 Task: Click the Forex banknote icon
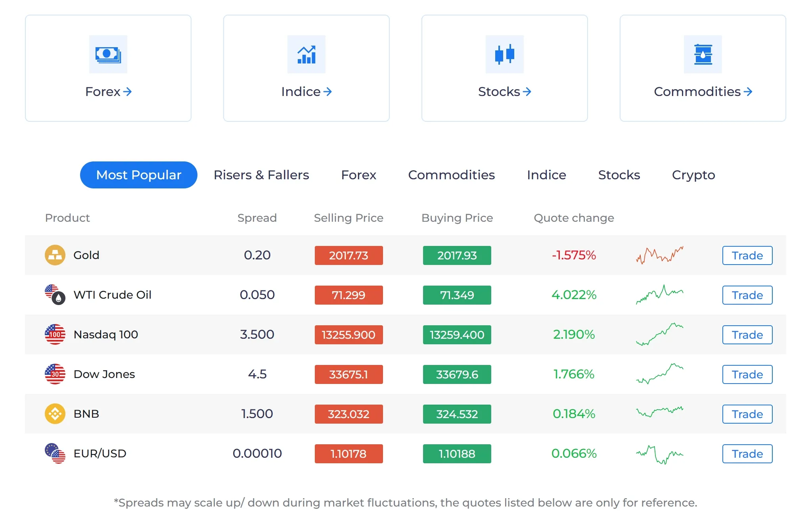108,54
